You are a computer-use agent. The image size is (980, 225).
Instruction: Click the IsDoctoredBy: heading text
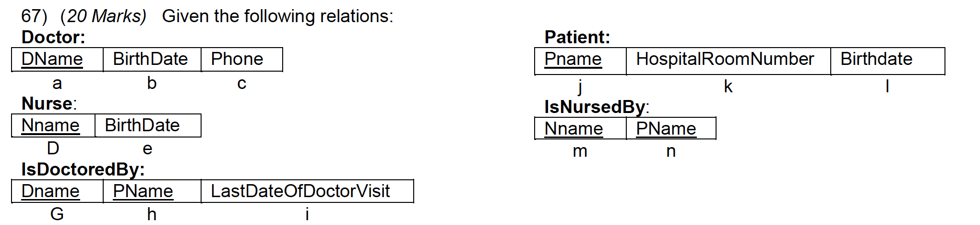pyautogui.click(x=83, y=169)
